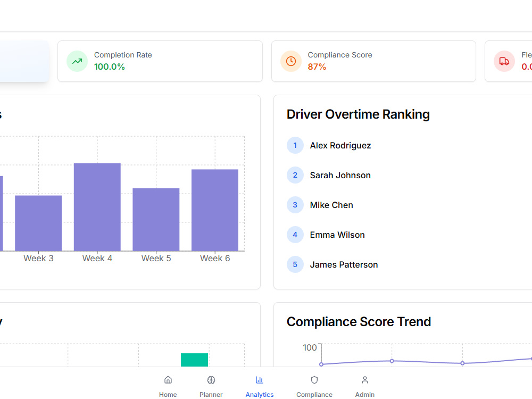Click the 87% compliance score value
The height and width of the screenshot is (399, 532).
(x=317, y=67)
